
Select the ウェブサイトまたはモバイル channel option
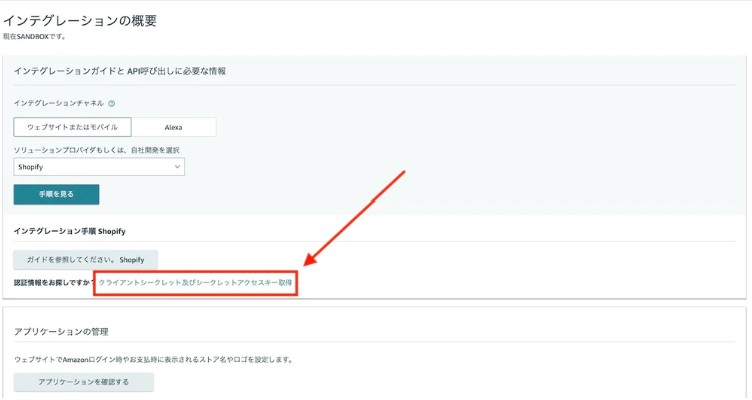(72, 127)
